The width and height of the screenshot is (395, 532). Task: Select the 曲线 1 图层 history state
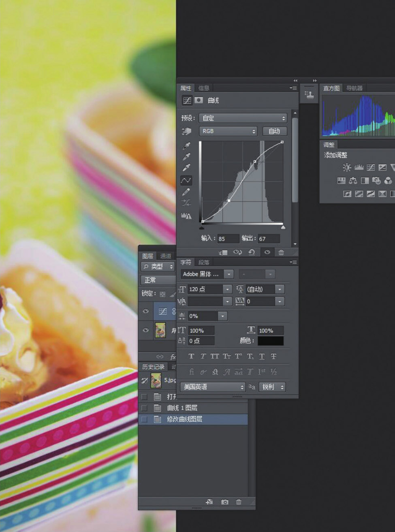pos(182,408)
